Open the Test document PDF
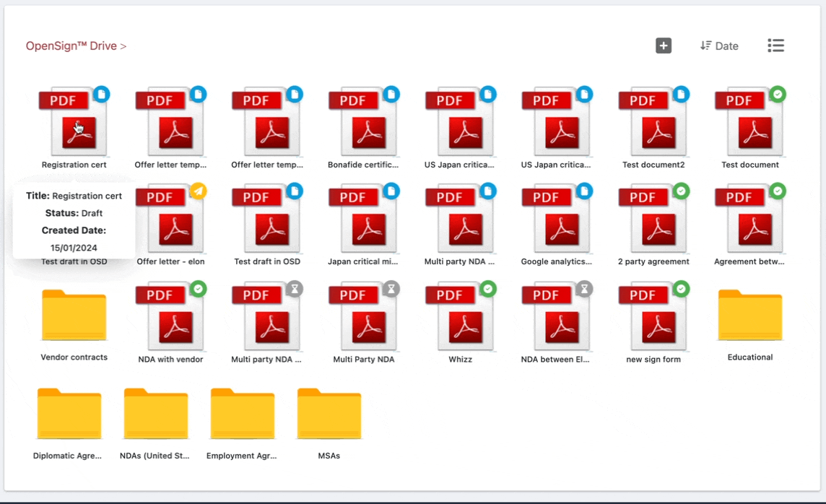This screenshot has height=504, width=826. pos(749,121)
